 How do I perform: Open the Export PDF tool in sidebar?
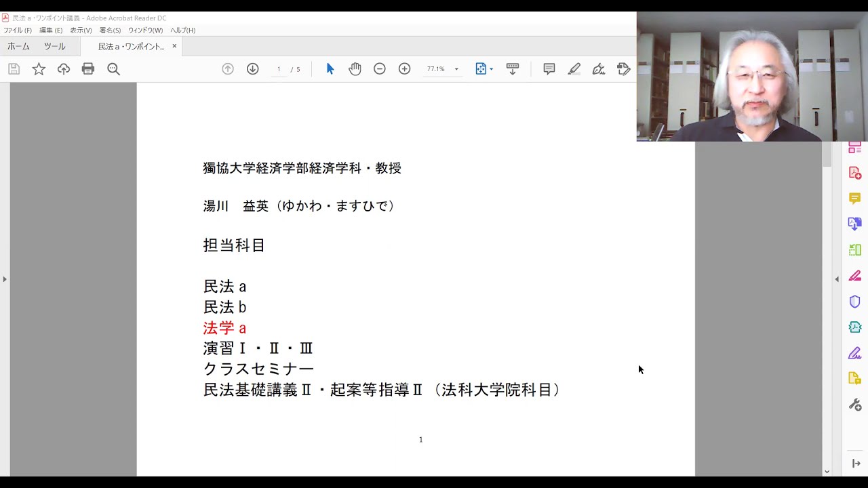[855, 224]
